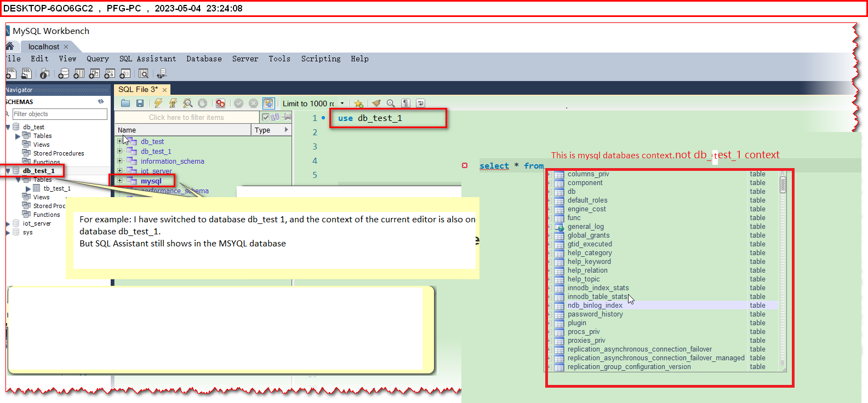
Task: Execute the script with the lightning icon
Action: tap(158, 103)
